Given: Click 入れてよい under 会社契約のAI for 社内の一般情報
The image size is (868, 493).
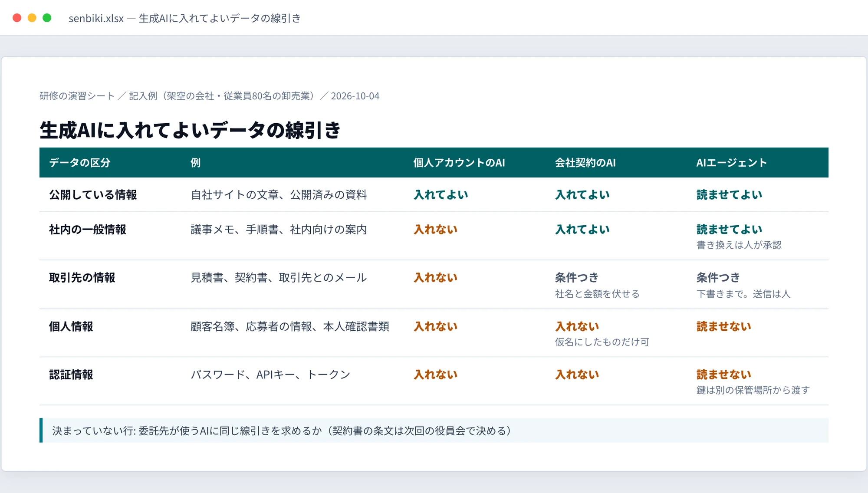Looking at the screenshot, I should 582,230.
